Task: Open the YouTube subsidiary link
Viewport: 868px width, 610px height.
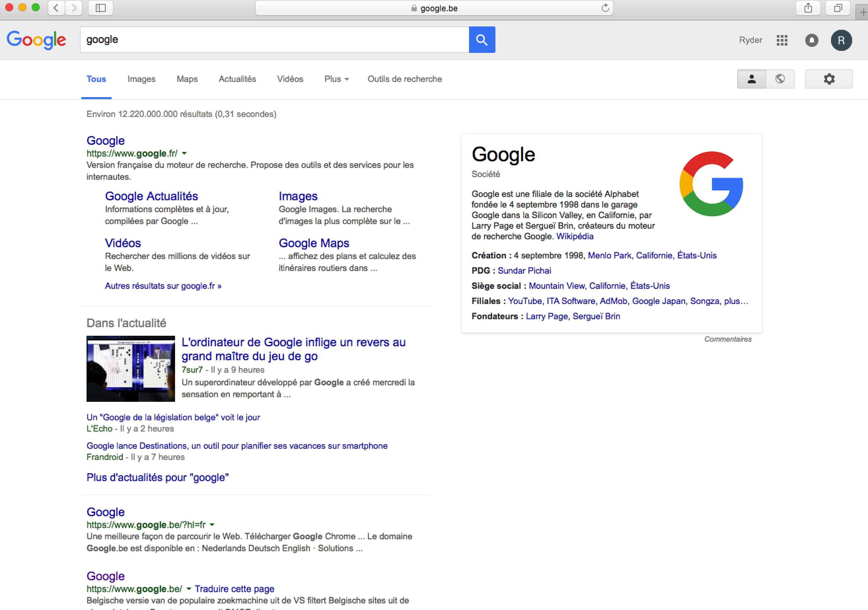Action: [524, 301]
